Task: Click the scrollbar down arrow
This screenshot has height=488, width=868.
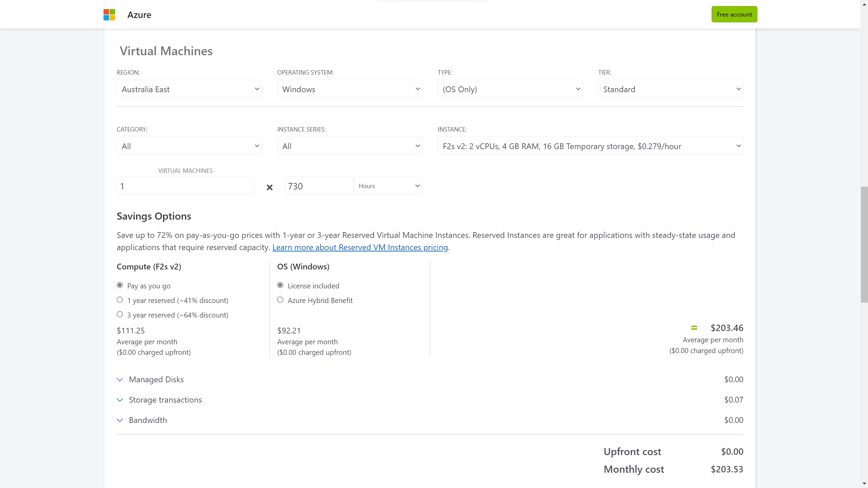Action: coord(864,484)
